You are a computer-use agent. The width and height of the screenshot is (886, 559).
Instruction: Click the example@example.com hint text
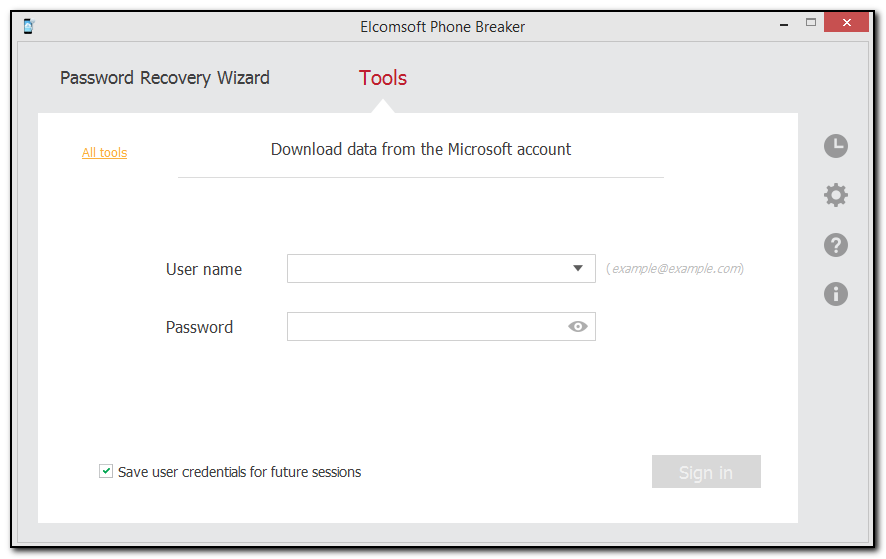tap(675, 268)
